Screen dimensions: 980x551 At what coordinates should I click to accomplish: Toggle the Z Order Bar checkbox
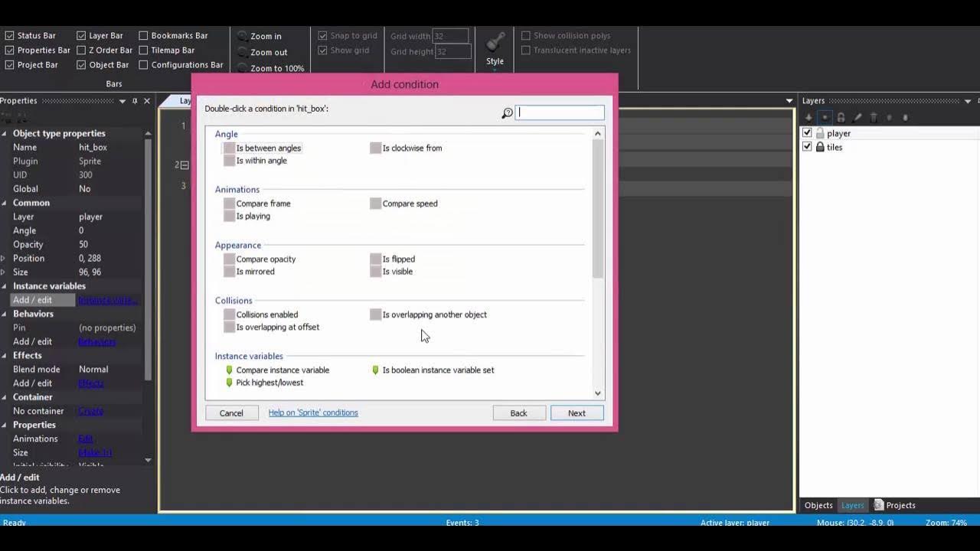tap(81, 50)
